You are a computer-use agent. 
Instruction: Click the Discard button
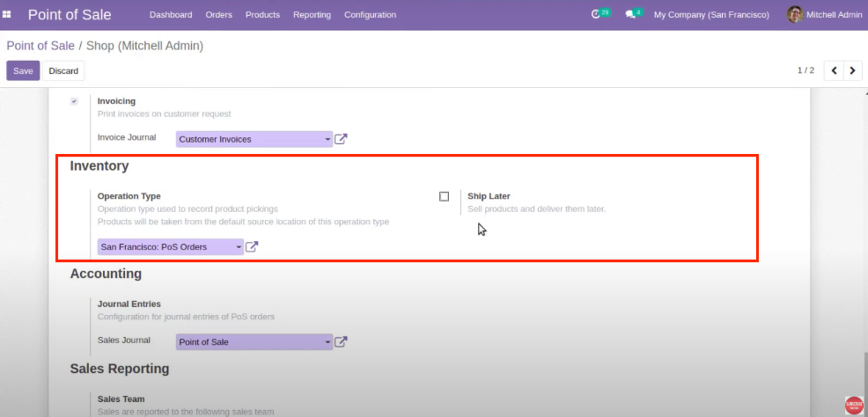(63, 71)
